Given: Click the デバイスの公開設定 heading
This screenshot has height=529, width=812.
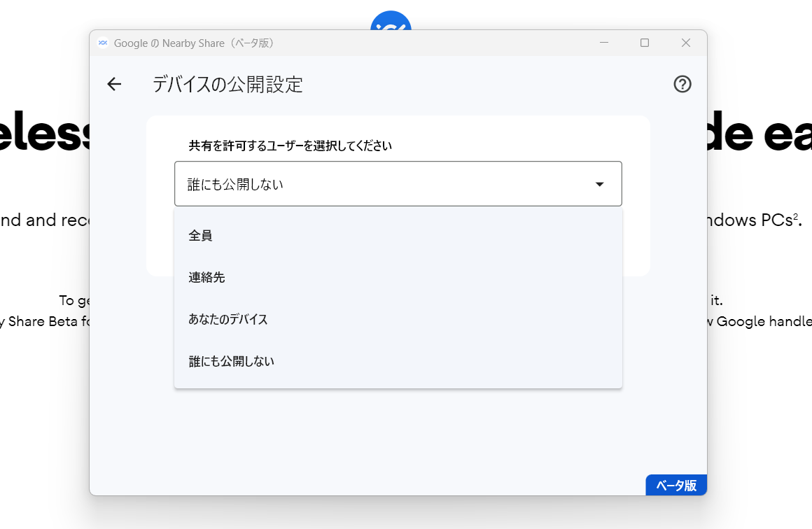Looking at the screenshot, I should [227, 84].
